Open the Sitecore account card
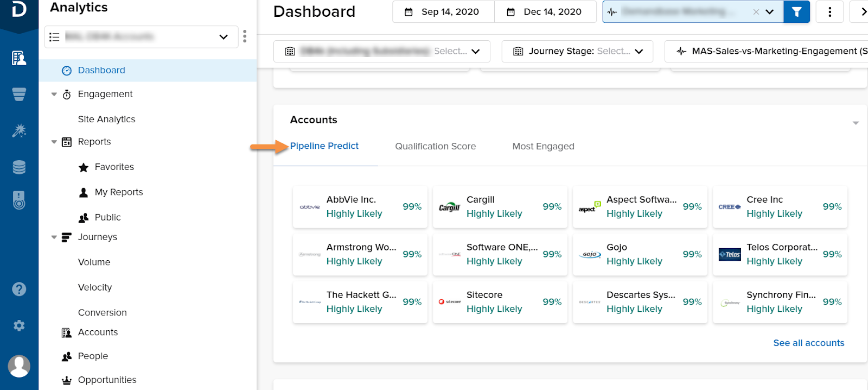This screenshot has height=390, width=868. pos(500,303)
